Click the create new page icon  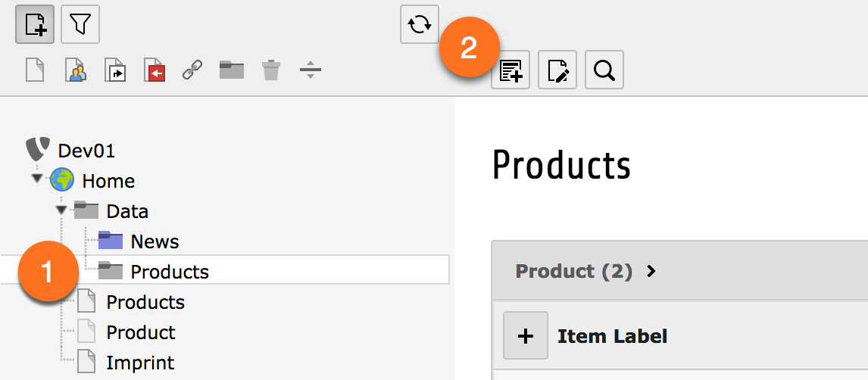pos(35,25)
